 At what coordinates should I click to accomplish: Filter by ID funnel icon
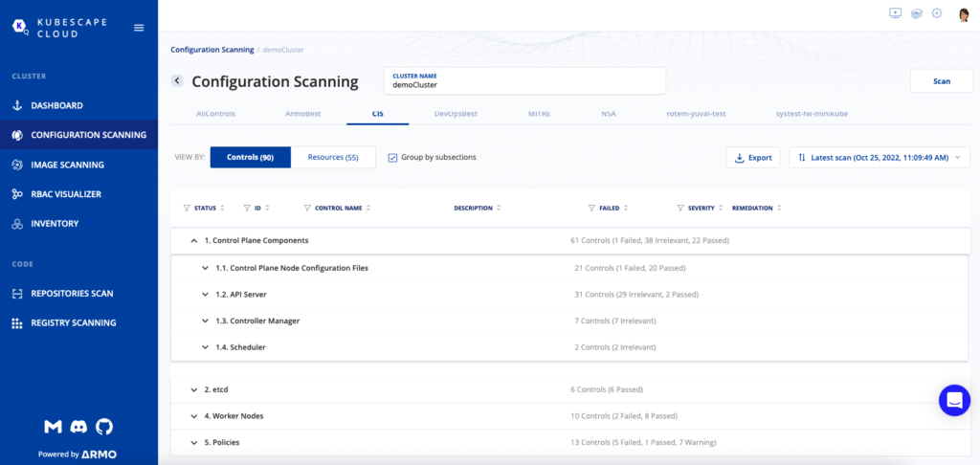coord(246,209)
